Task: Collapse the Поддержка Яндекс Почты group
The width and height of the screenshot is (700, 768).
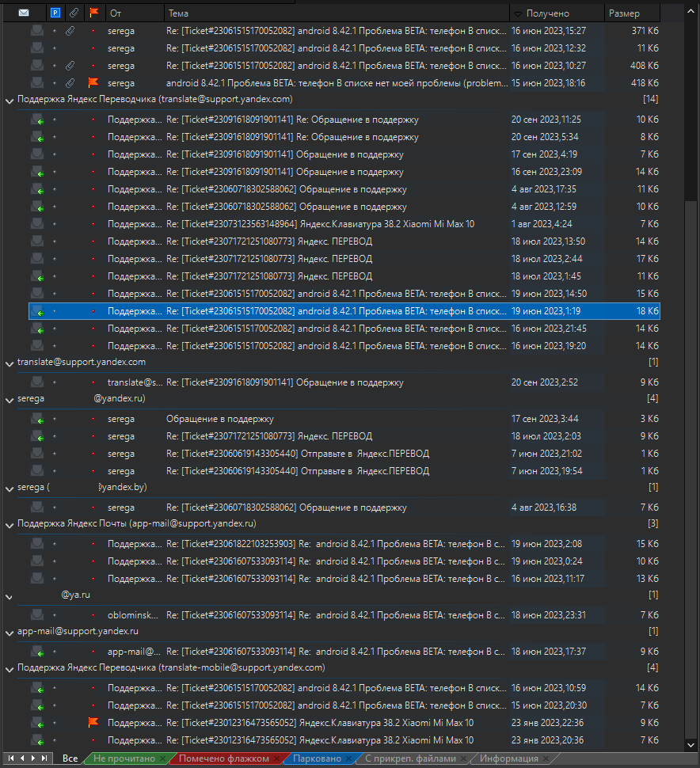Action: 10,525
